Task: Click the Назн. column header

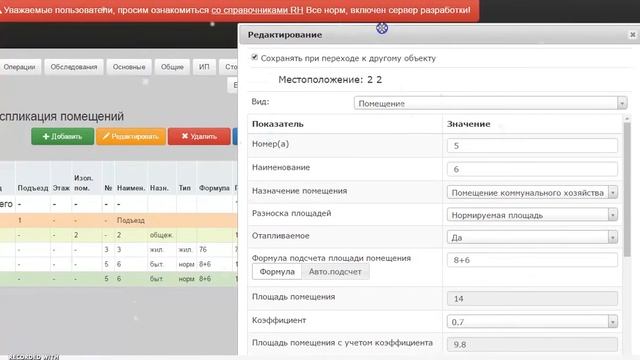Action: [159, 188]
